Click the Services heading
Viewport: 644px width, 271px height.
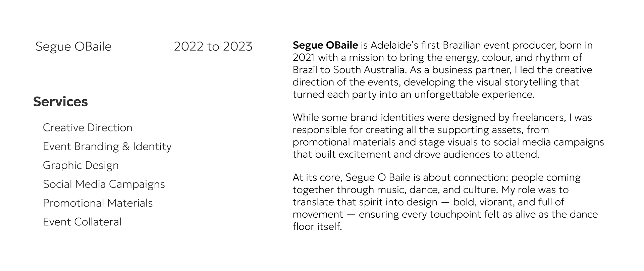(60, 102)
